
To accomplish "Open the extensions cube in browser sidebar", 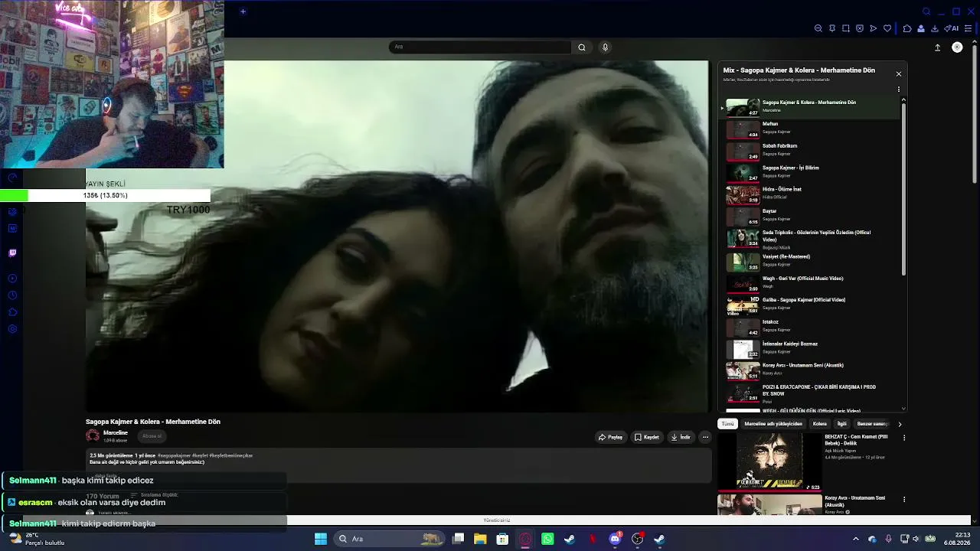I will pos(12,312).
